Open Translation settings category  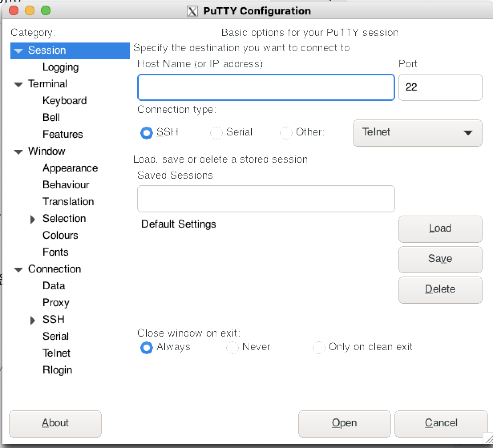coord(68,202)
